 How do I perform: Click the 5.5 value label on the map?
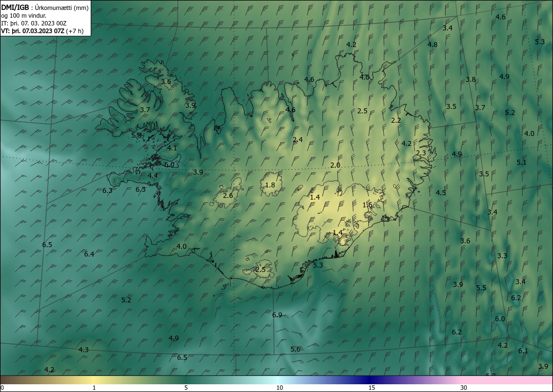(x=482, y=288)
